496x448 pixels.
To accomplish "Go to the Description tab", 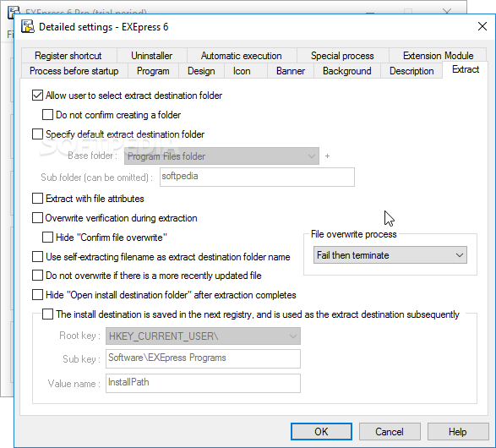I will click(412, 71).
